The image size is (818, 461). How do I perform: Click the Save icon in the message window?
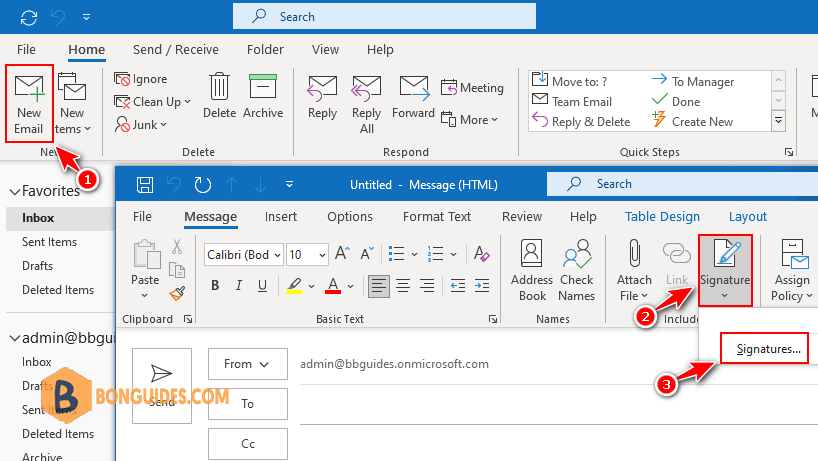click(x=145, y=185)
